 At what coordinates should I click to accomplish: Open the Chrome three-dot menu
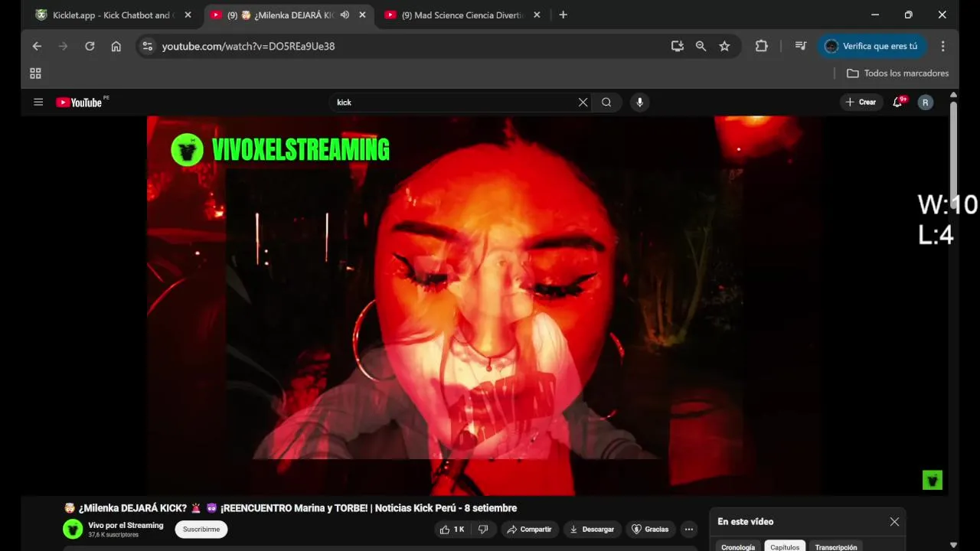pyautogui.click(x=943, y=46)
